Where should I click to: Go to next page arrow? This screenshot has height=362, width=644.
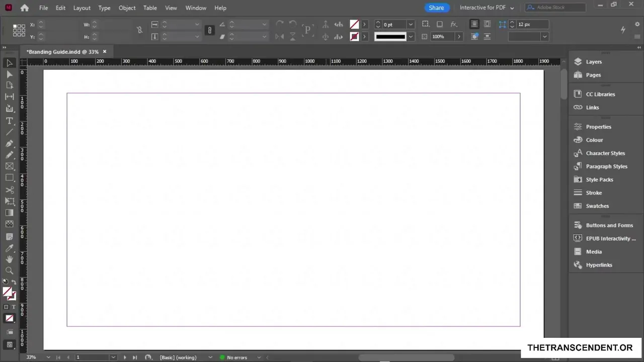(x=125, y=357)
